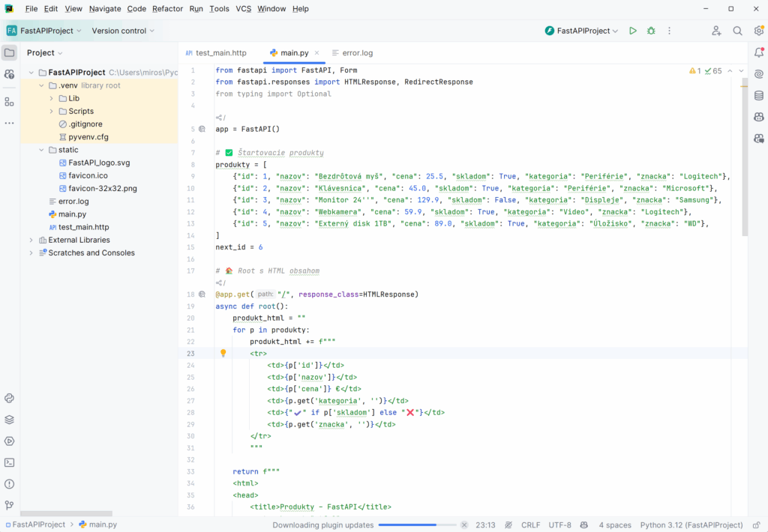Open the Refactor menu
This screenshot has height=532, width=768.
point(167,9)
